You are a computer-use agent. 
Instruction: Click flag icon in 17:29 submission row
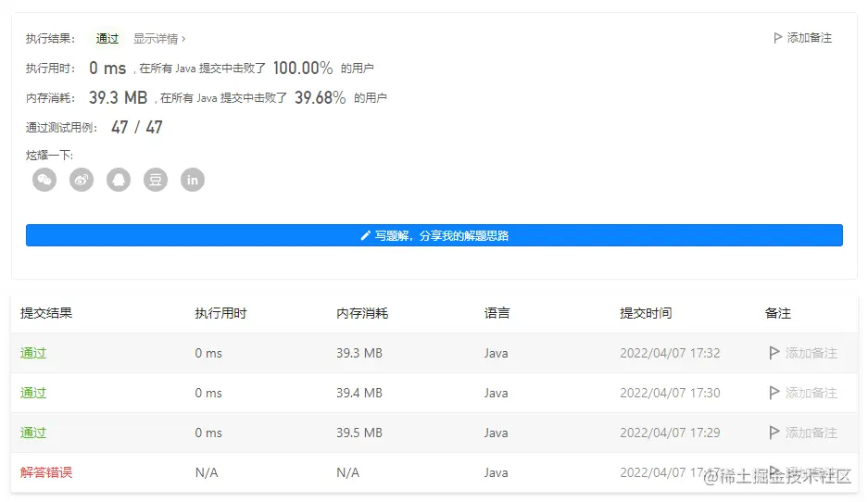coord(774,433)
